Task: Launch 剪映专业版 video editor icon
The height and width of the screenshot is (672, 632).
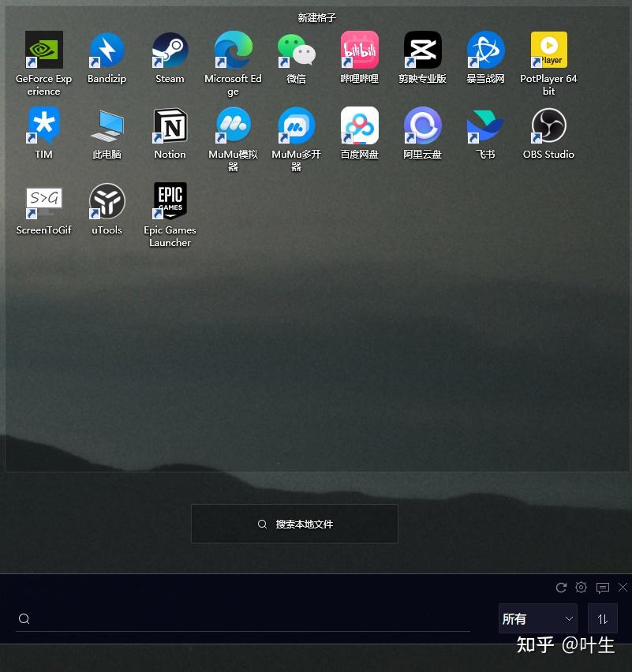Action: 422,50
